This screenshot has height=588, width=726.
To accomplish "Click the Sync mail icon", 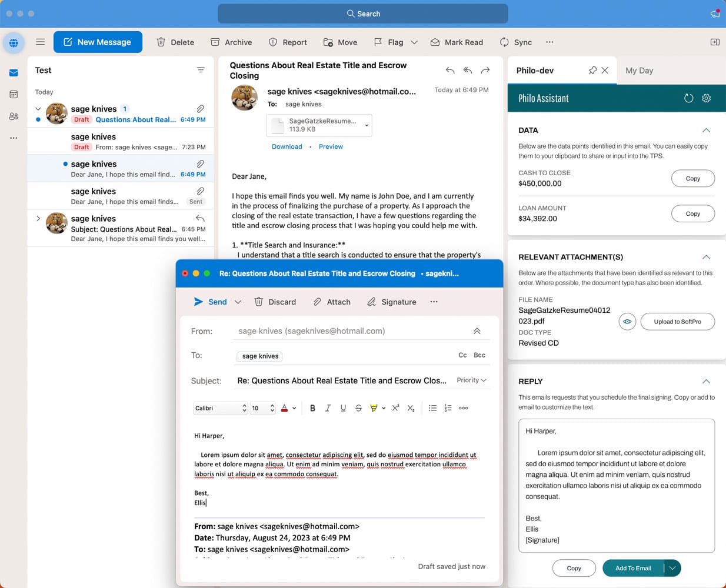I will coord(504,42).
